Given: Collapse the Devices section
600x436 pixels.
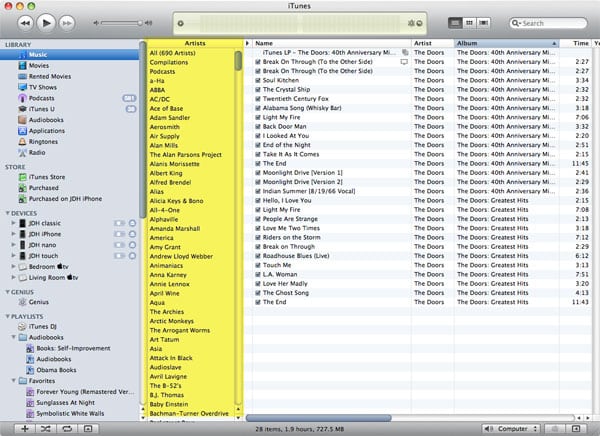Looking at the screenshot, I should point(7,213).
